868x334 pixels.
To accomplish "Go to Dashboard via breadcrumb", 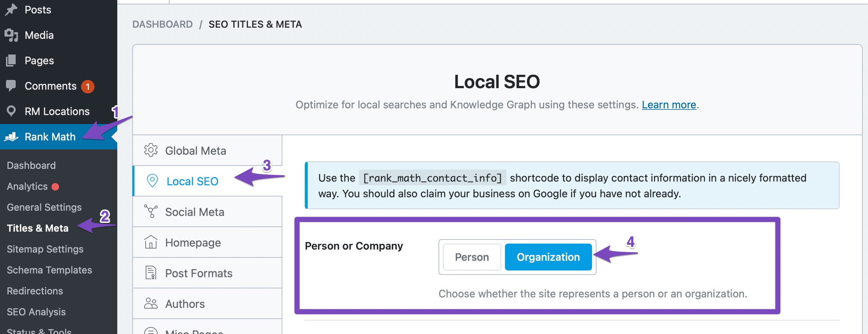I will [x=162, y=24].
